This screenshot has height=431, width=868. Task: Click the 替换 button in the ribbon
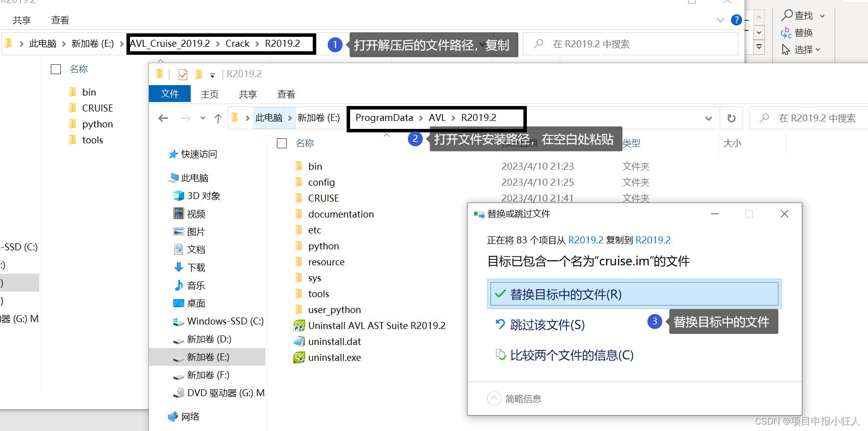click(x=797, y=32)
